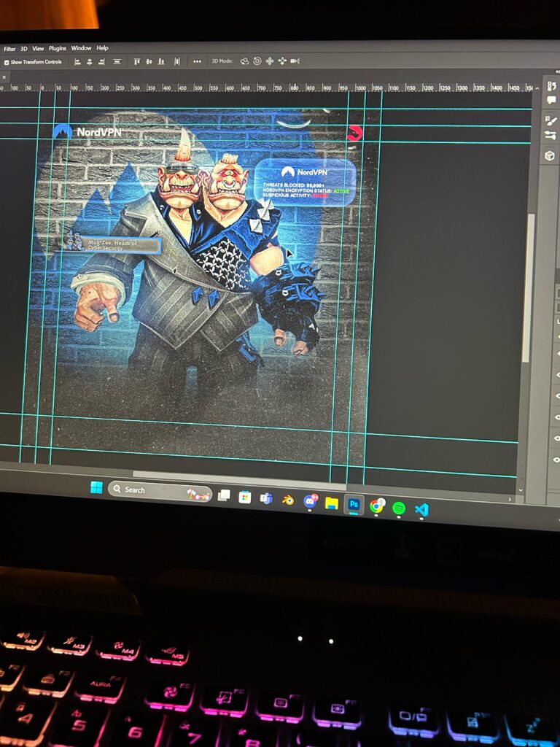Close the open document tab
The image size is (560, 747).
click(4, 77)
